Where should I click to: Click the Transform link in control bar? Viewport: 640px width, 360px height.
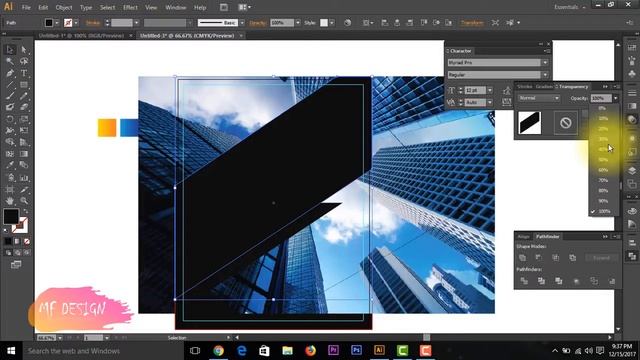(x=472, y=23)
